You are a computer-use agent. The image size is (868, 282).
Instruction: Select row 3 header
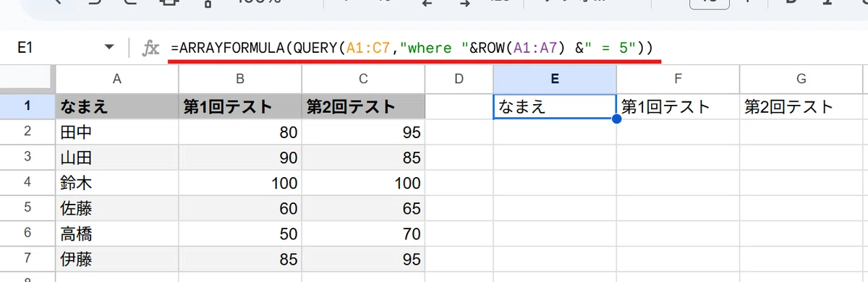point(27,157)
